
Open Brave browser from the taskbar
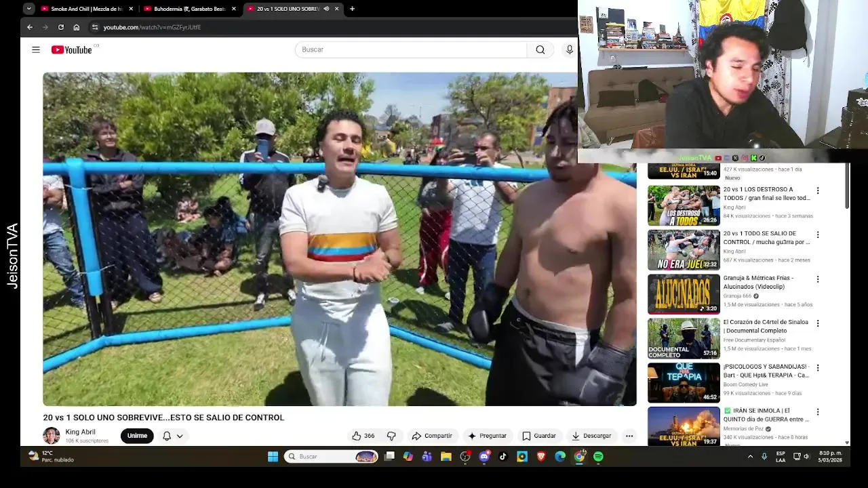(x=541, y=457)
